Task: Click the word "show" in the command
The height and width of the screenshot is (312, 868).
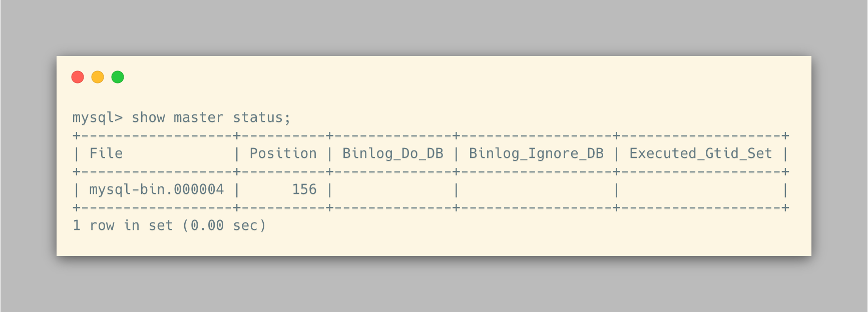Action: [x=148, y=117]
